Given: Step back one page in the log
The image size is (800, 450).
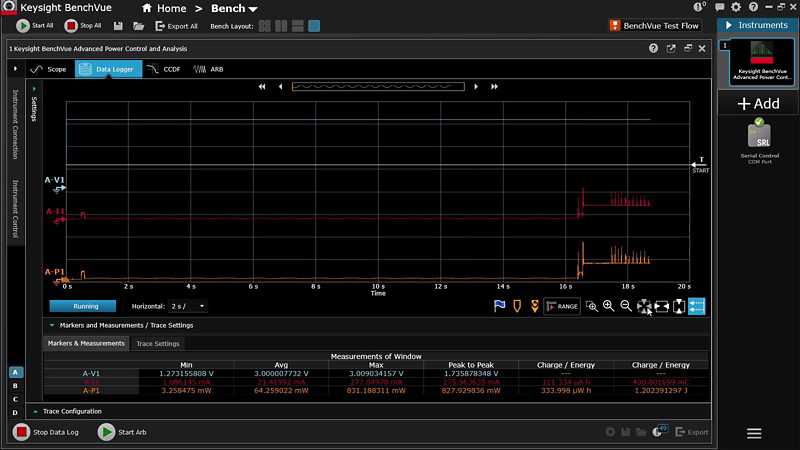Looking at the screenshot, I should (280, 87).
